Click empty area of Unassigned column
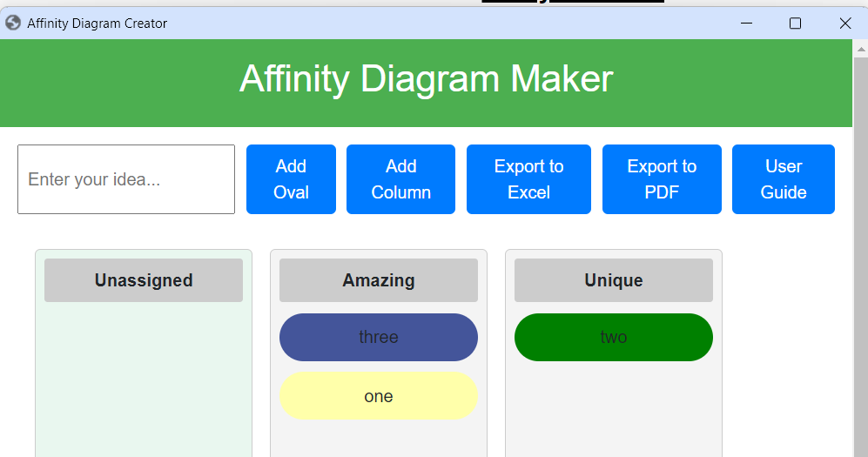Viewport: 868px width, 457px height. tap(144, 382)
